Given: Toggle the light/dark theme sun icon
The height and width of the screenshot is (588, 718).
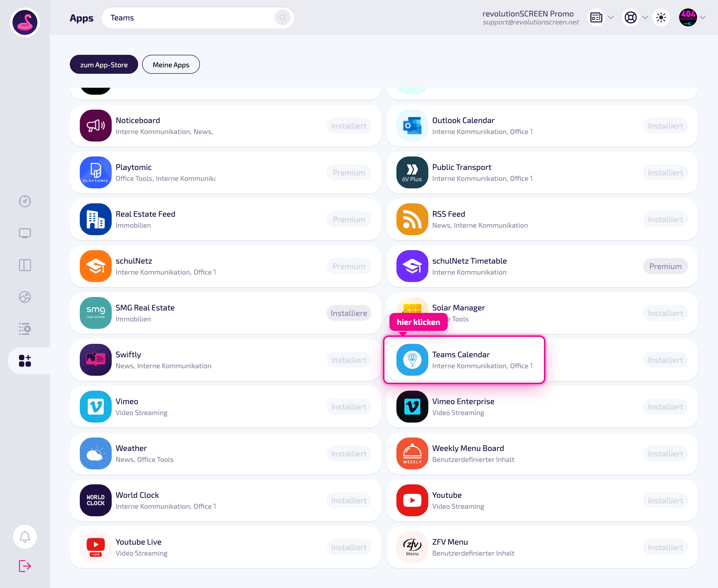Looking at the screenshot, I should 661,18.
